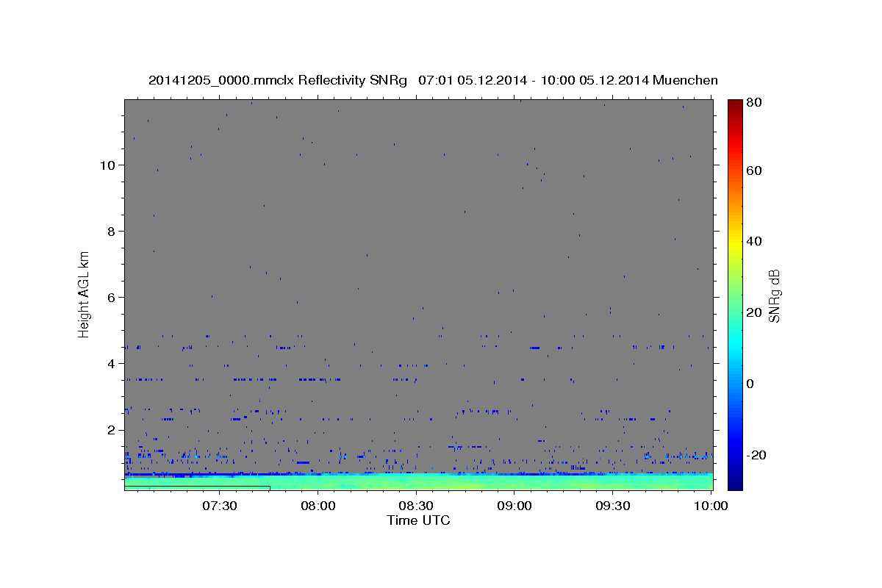Click the 09:00 time tick label
The image size is (882, 588).
[x=514, y=506]
